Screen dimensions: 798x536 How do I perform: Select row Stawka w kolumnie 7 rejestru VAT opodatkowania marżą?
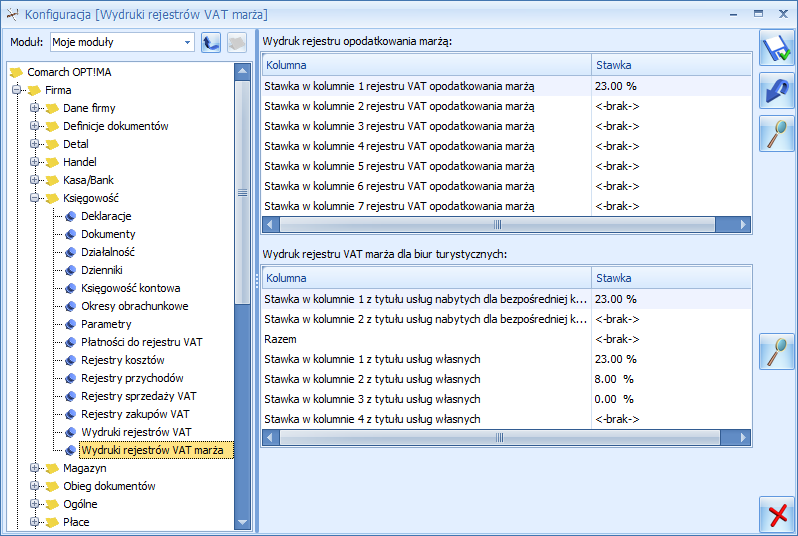point(506,206)
